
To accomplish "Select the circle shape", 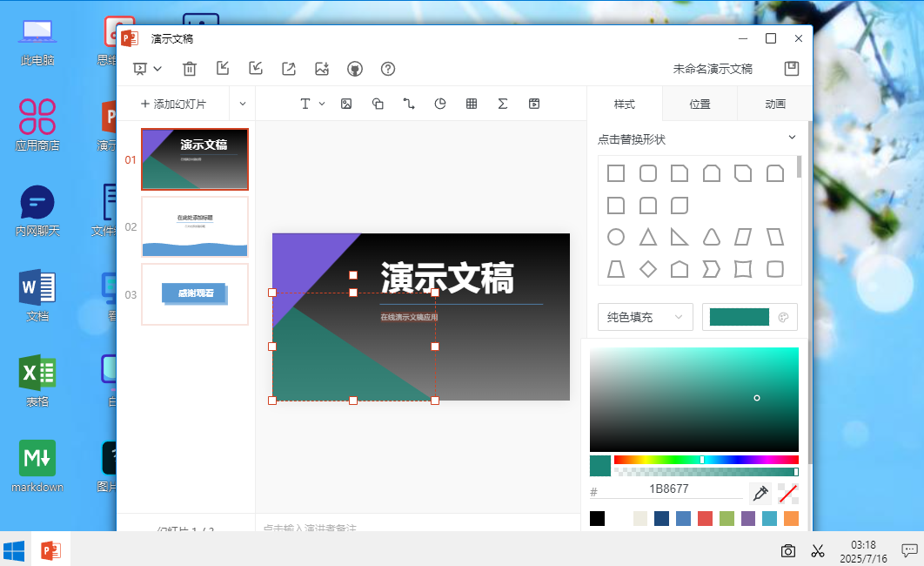I will pos(616,237).
